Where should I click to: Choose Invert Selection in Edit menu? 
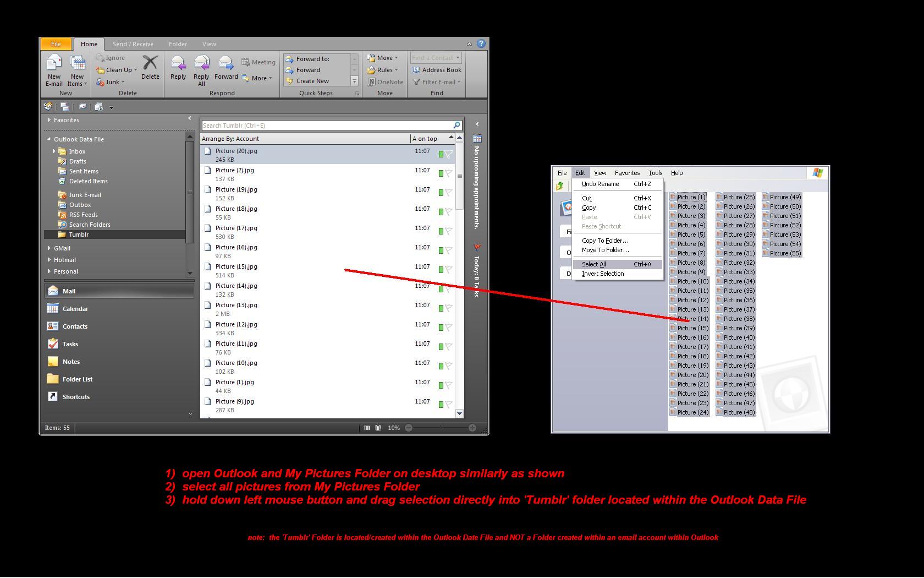(618, 274)
